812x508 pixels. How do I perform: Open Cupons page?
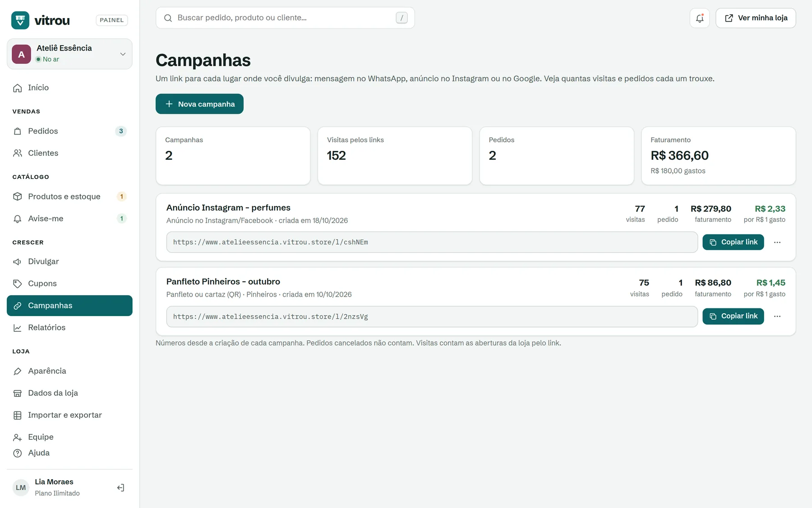pos(69,284)
